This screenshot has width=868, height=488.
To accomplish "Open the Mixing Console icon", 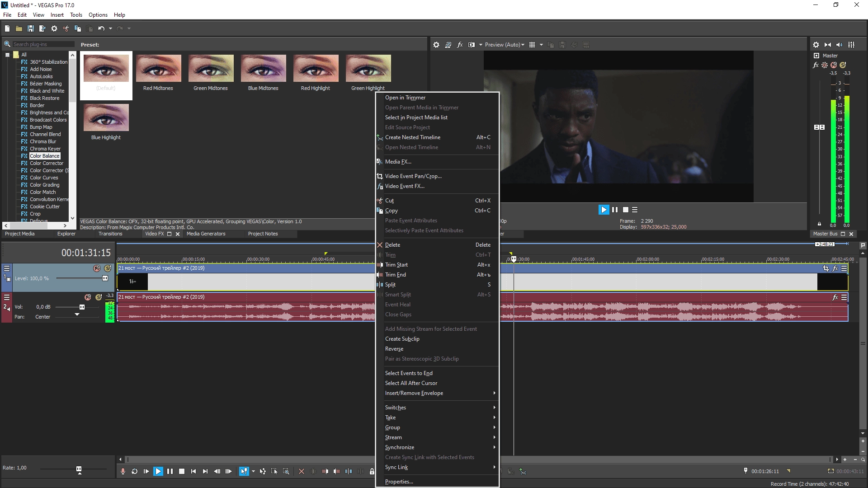I will pyautogui.click(x=851, y=45).
